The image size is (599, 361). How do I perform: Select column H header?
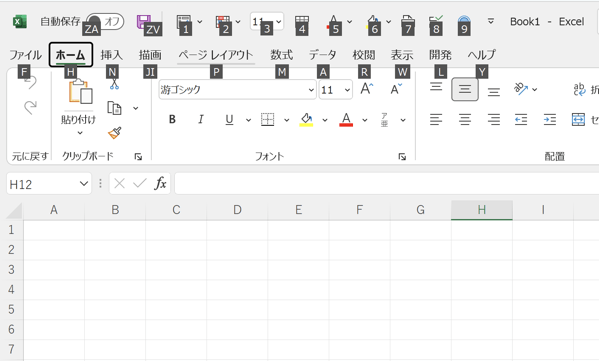482,210
